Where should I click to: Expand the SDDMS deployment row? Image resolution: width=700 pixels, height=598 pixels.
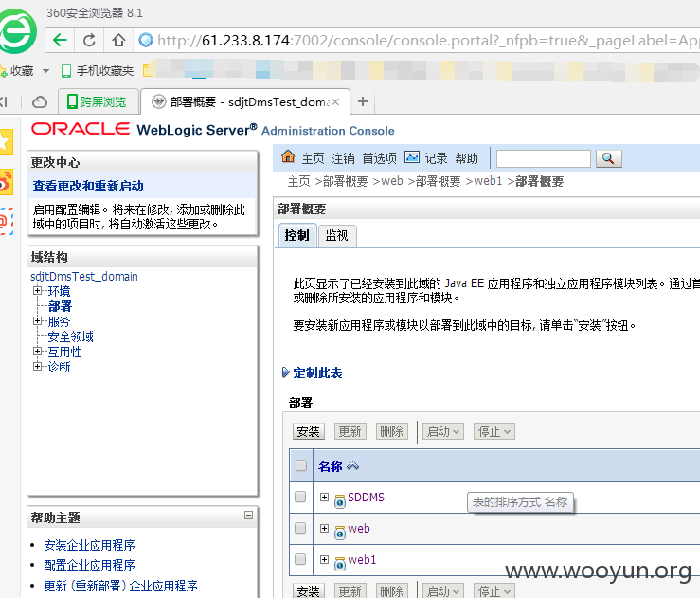point(325,497)
